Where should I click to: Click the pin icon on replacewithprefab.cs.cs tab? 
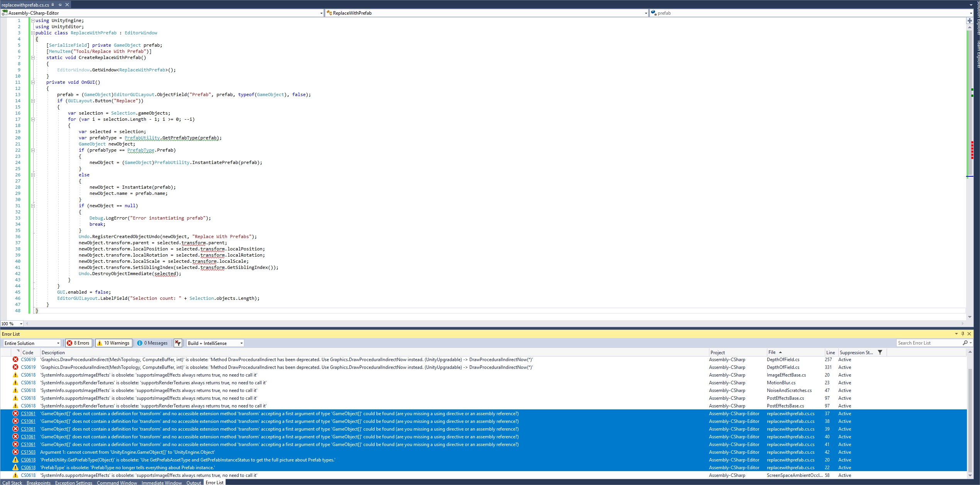pos(60,5)
